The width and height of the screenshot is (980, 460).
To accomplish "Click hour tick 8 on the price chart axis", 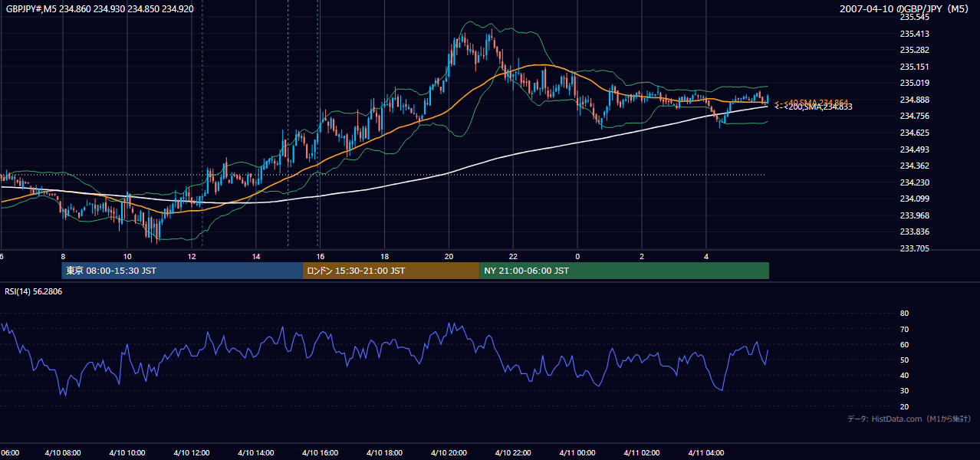I will coord(63,256).
